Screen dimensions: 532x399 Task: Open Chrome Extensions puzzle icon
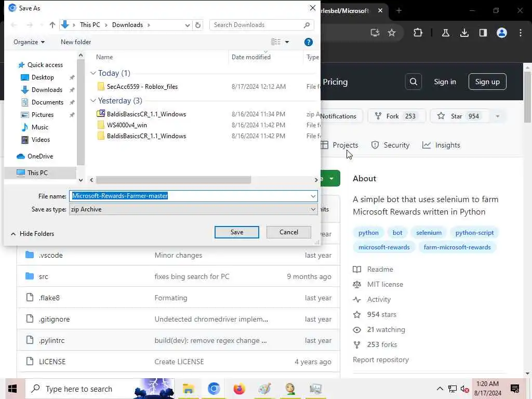(418, 33)
